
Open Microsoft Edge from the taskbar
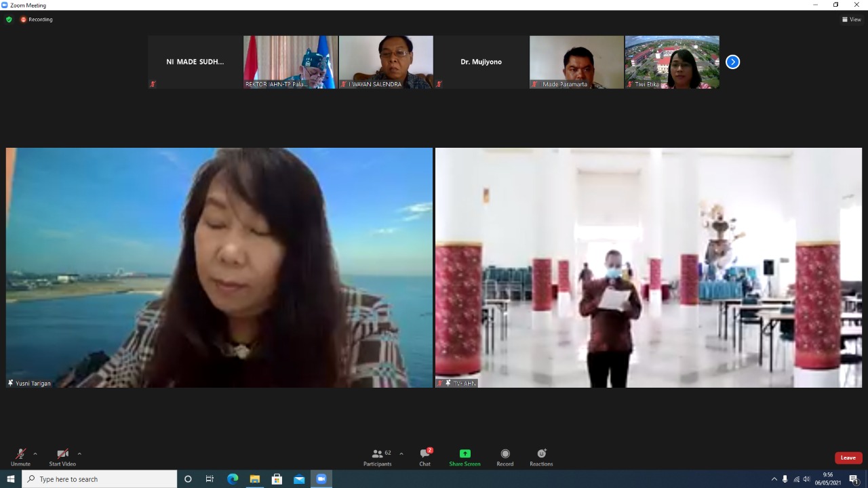tap(233, 479)
